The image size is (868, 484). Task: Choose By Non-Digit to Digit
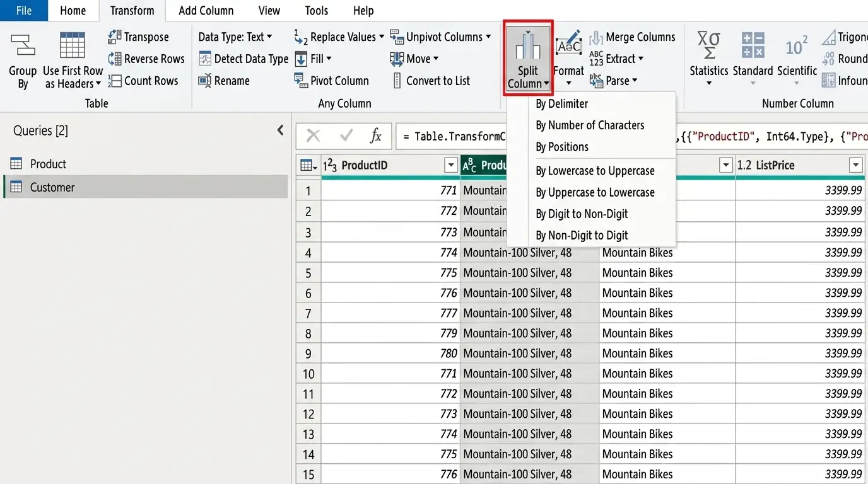(x=591, y=234)
